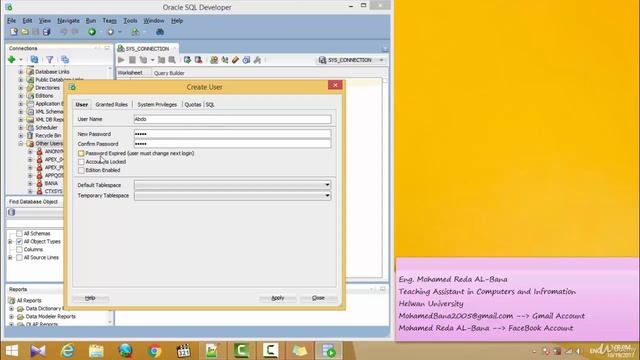This screenshot has height=360, width=640.
Task: Select the Editions tree item
Action: pyautogui.click(x=44, y=96)
